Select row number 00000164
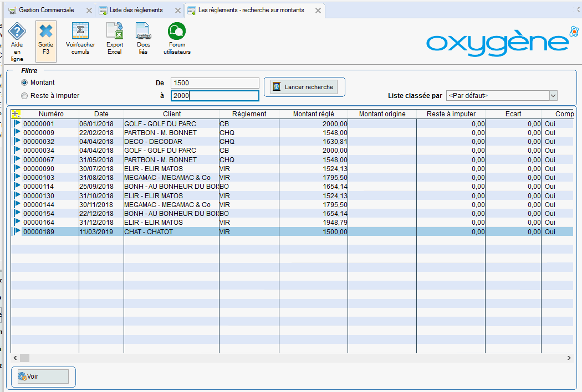The image size is (582, 392). pos(39,222)
